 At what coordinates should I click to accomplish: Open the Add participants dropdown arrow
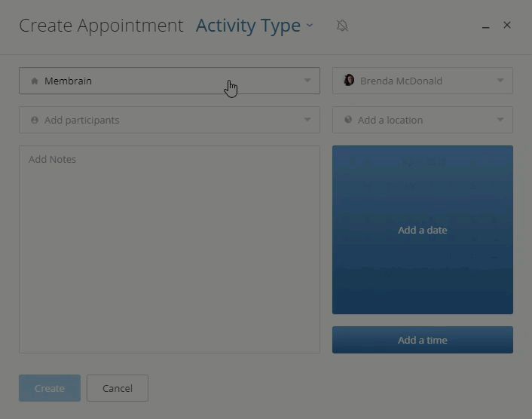coord(307,120)
